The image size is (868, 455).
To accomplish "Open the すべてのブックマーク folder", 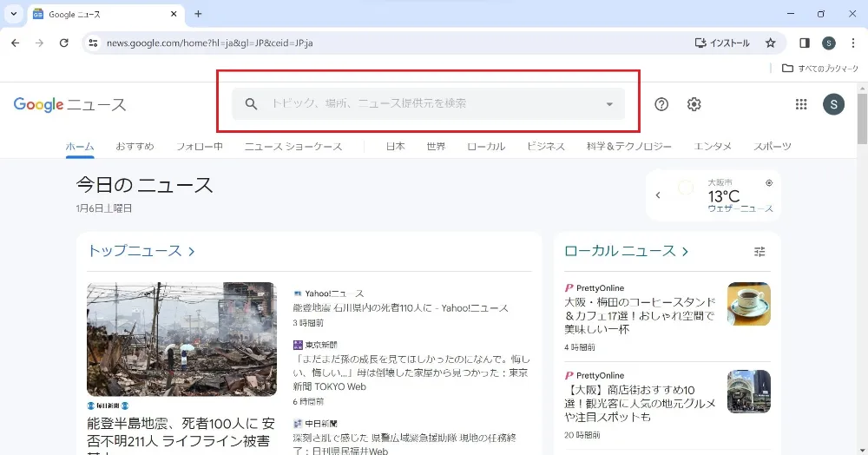I will click(820, 68).
